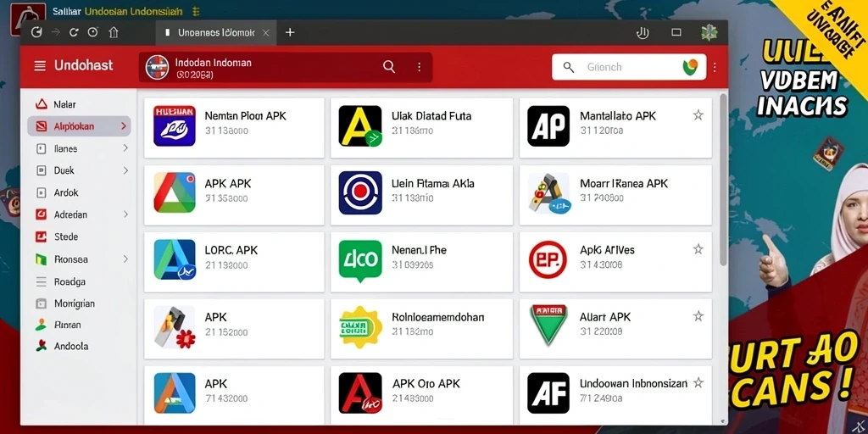Click the magnifier icon in red search bar

tap(389, 67)
